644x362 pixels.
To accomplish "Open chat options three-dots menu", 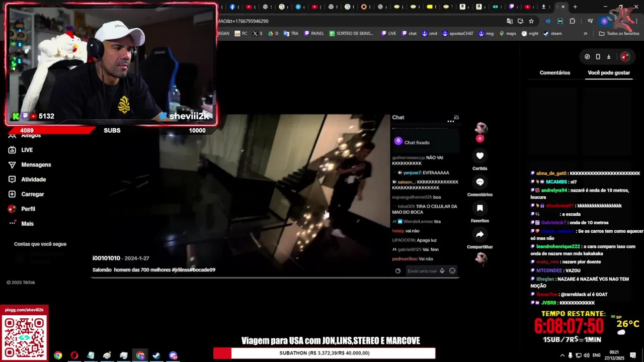I will tap(451, 121).
